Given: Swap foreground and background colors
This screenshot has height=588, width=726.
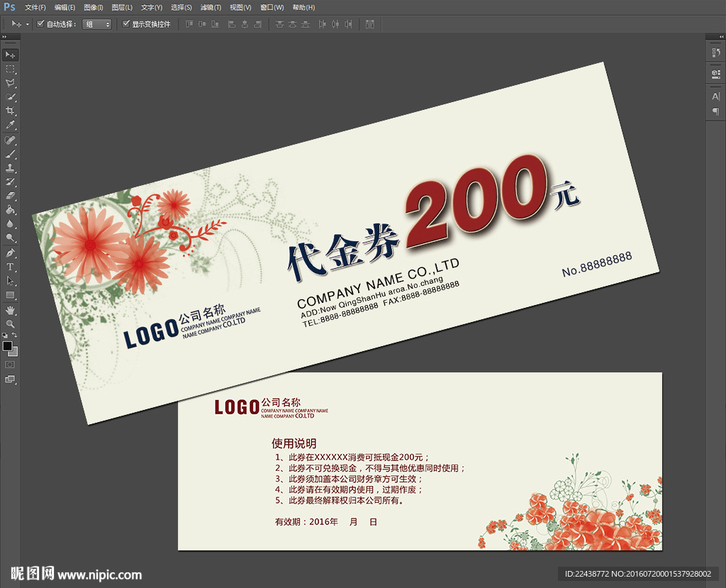Looking at the screenshot, I should click(x=15, y=335).
